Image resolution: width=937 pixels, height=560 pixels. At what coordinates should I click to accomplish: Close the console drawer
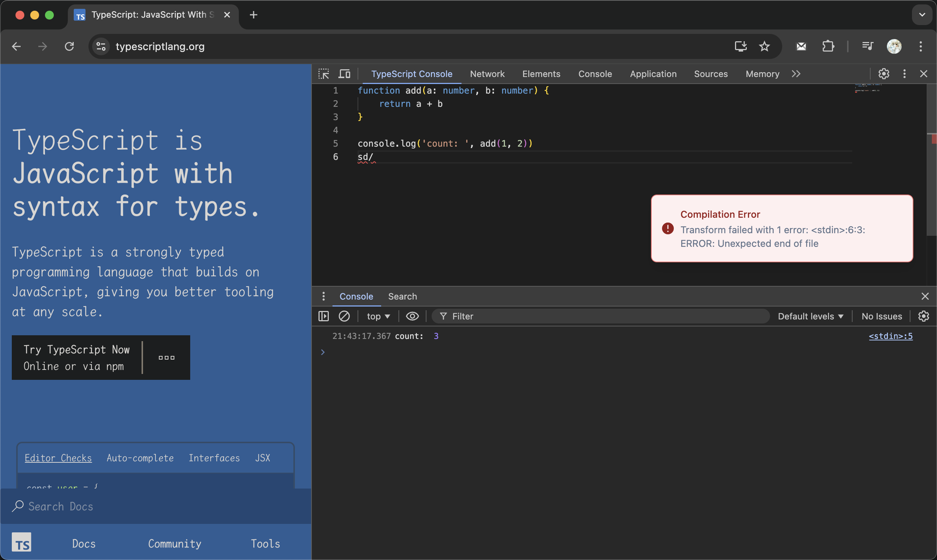point(924,296)
